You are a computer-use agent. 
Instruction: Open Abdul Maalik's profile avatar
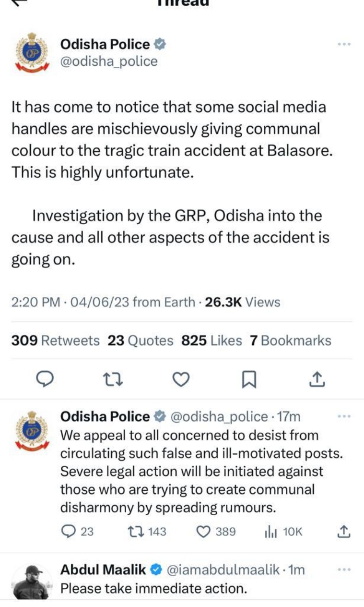click(32, 581)
